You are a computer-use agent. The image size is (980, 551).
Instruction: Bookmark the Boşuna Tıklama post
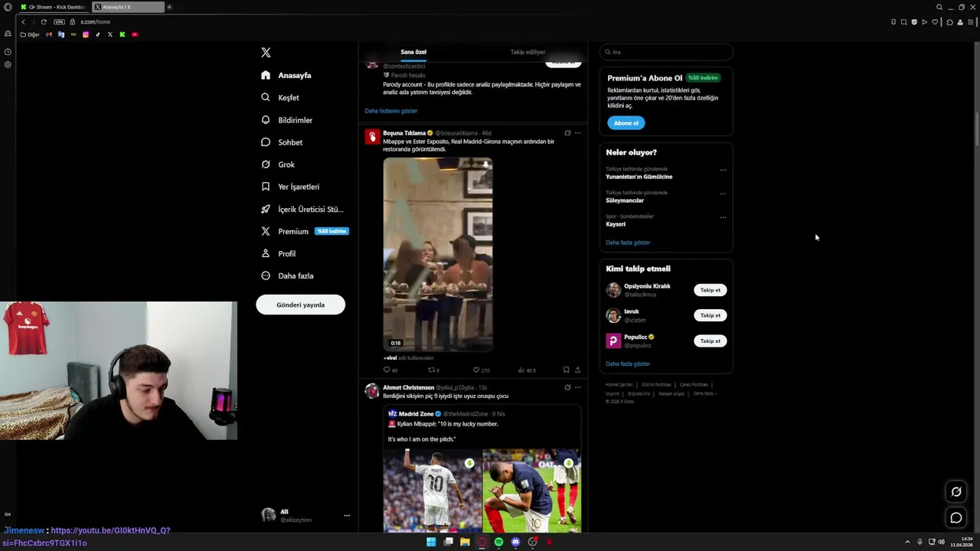566,370
